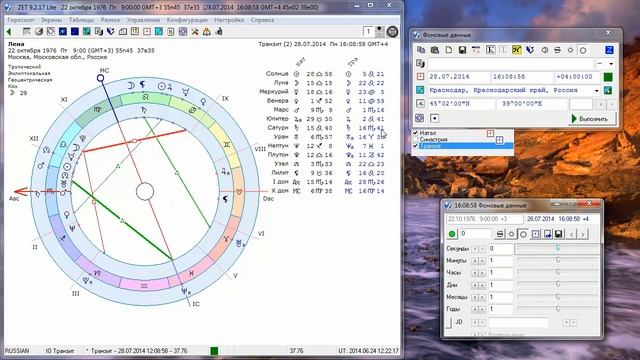
Task: Click the blue Z icon in Фоновые данные
Action: coord(609,50)
